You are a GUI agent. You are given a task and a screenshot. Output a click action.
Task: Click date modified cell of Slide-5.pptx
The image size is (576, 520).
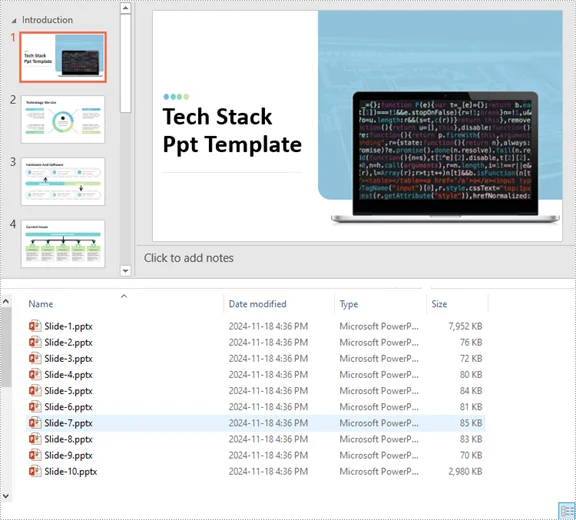click(268, 391)
